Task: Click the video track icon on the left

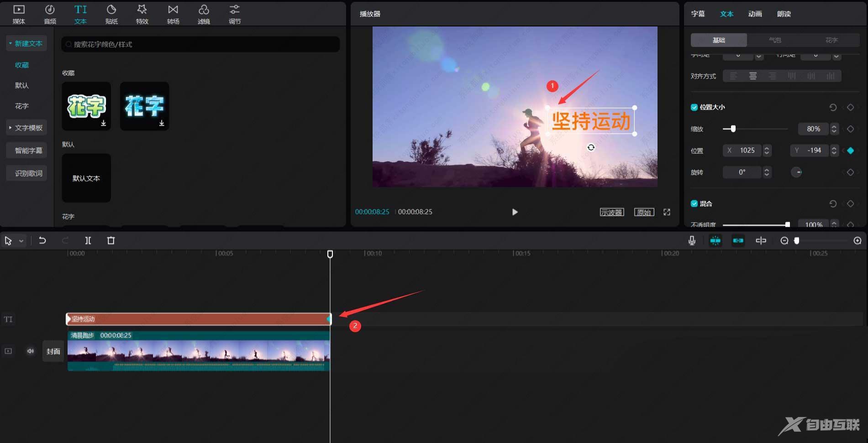Action: click(8, 351)
